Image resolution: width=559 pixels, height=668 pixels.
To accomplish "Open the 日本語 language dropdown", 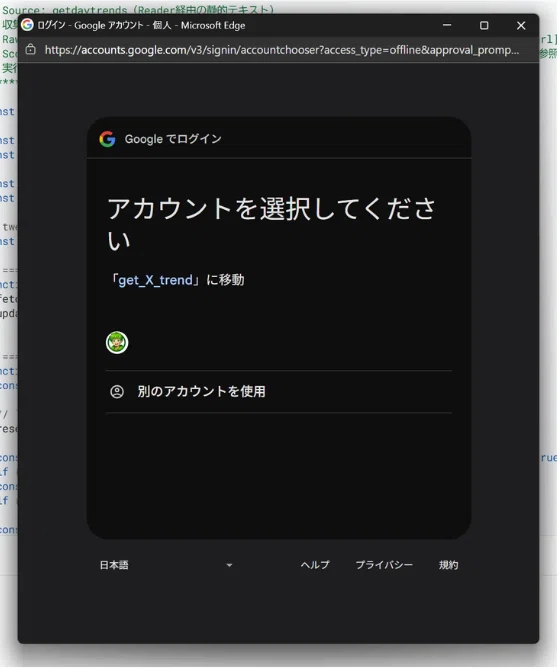I will pyautogui.click(x=166, y=565).
